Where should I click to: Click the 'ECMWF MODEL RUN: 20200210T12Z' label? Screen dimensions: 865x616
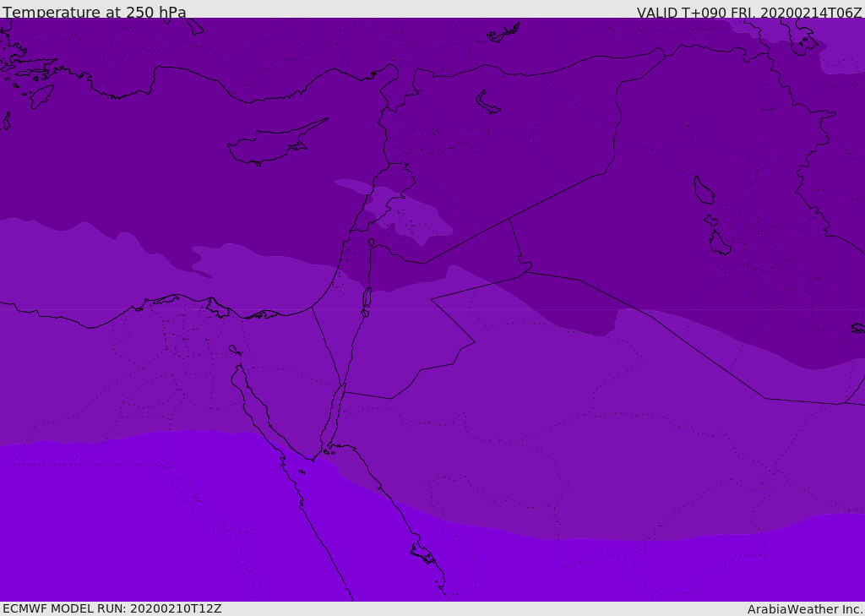112,608
